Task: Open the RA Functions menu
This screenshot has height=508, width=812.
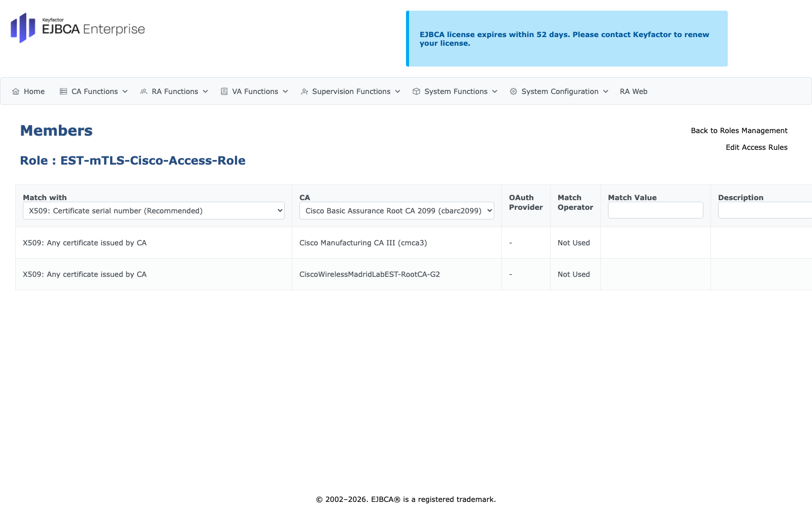Action: tap(175, 91)
